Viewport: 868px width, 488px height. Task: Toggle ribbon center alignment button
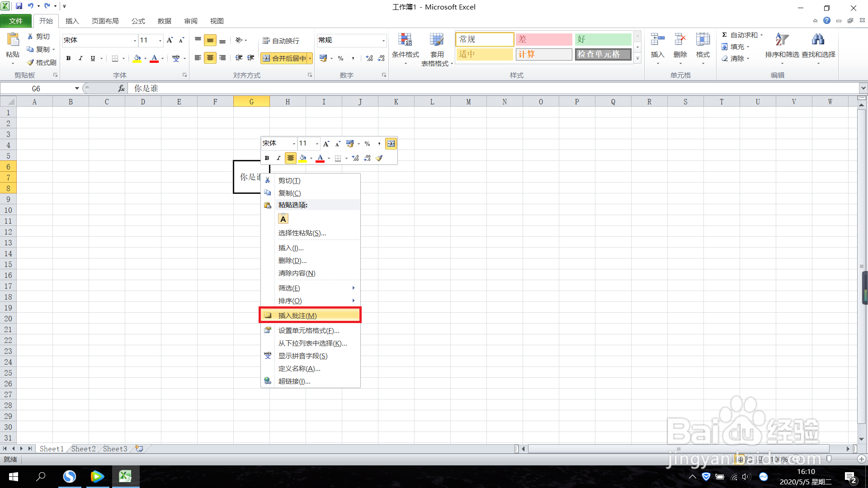[210, 58]
